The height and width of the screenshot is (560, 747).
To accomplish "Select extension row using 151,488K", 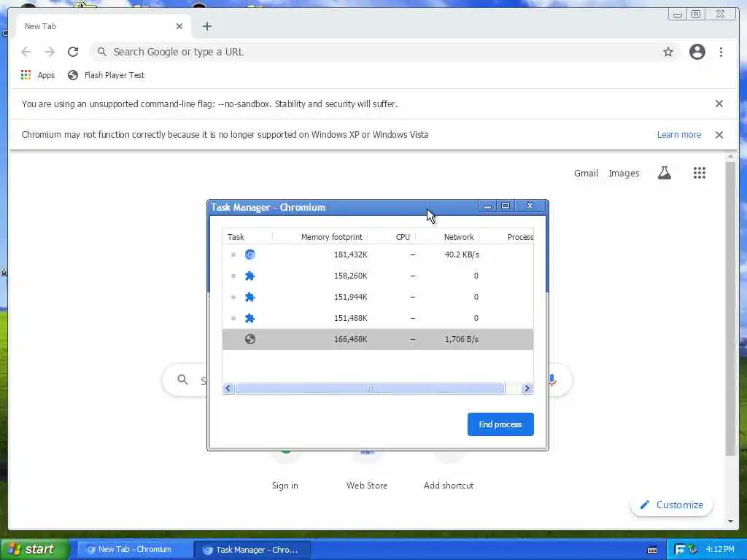I will coord(378,318).
